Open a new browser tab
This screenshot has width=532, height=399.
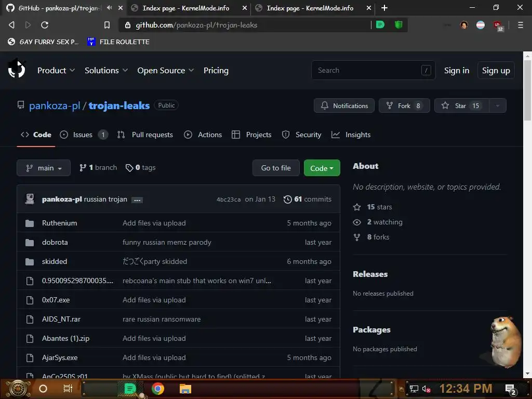384,8
